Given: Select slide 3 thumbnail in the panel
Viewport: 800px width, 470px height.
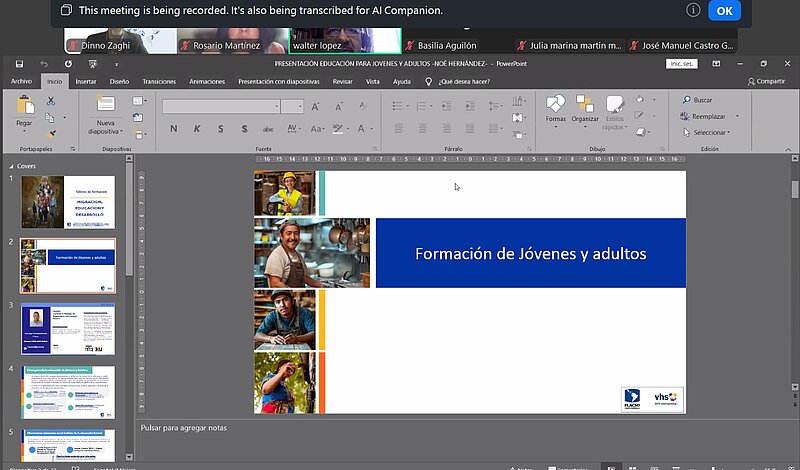Looking at the screenshot, I should [x=68, y=329].
